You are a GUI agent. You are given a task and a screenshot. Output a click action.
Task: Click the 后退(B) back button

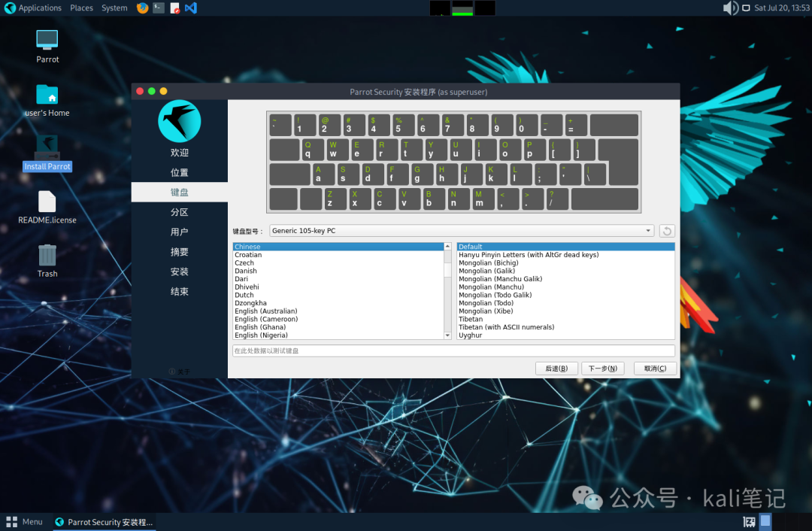coord(556,369)
